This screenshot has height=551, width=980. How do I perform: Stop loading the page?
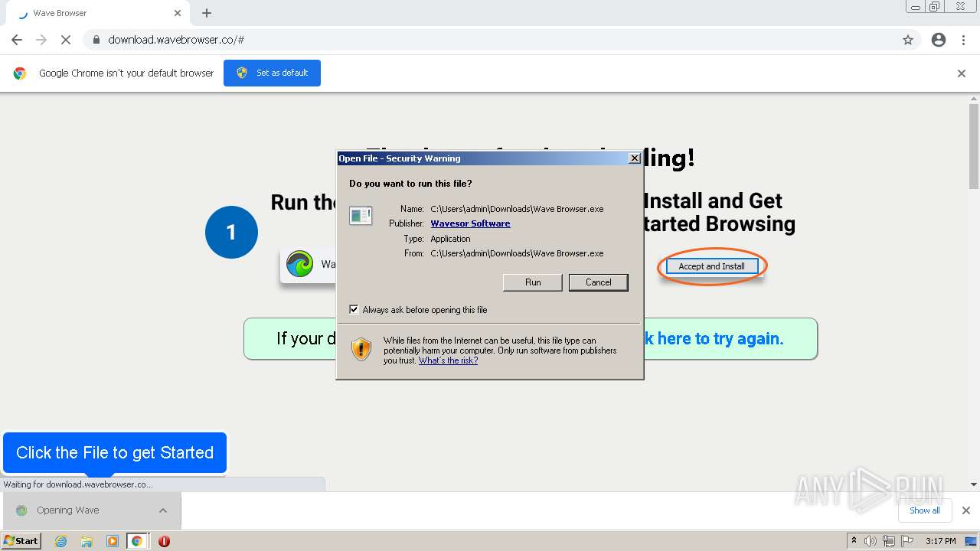(66, 40)
